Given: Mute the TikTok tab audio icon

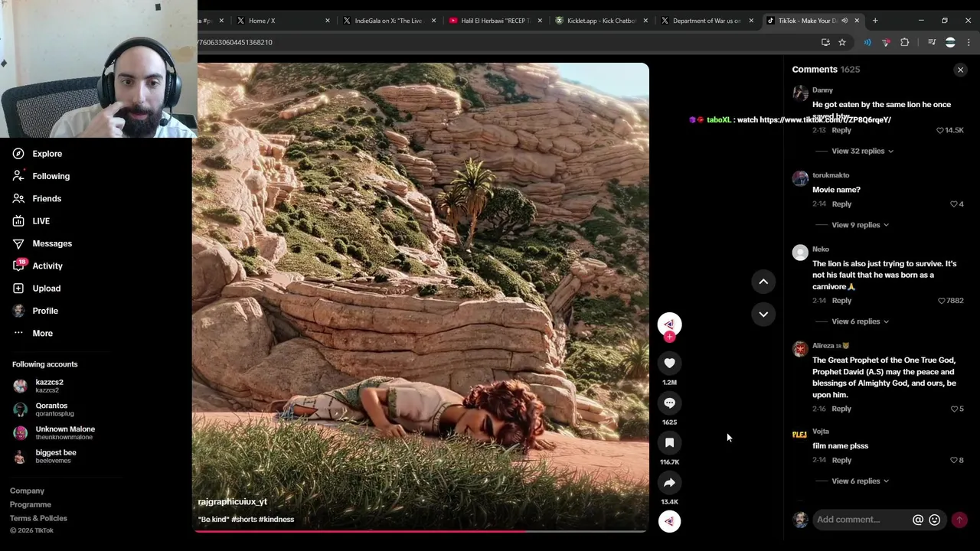Looking at the screenshot, I should (844, 21).
